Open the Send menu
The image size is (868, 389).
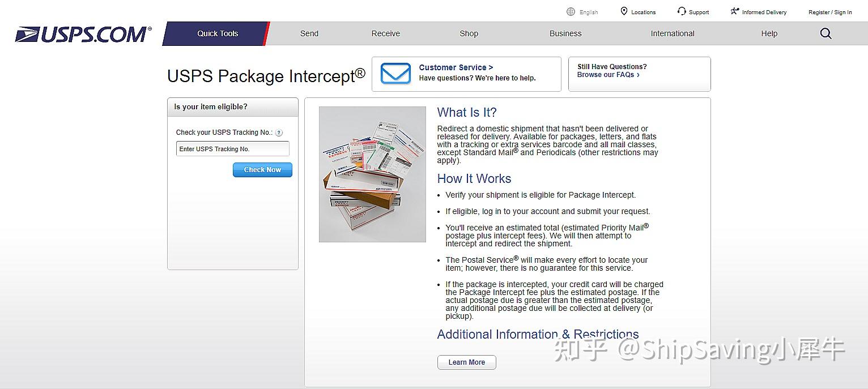click(309, 33)
